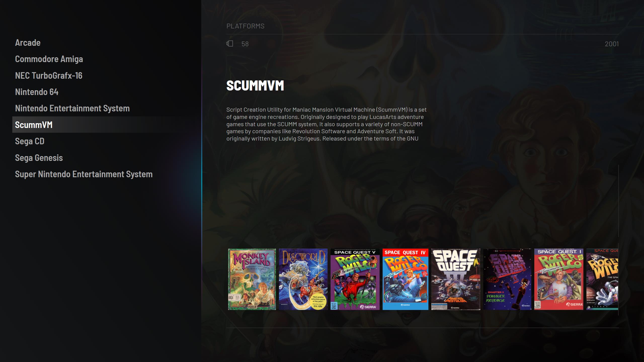Viewport: 644px width, 362px height.
Task: Select Sega Genesis platform
Action: coord(39,158)
